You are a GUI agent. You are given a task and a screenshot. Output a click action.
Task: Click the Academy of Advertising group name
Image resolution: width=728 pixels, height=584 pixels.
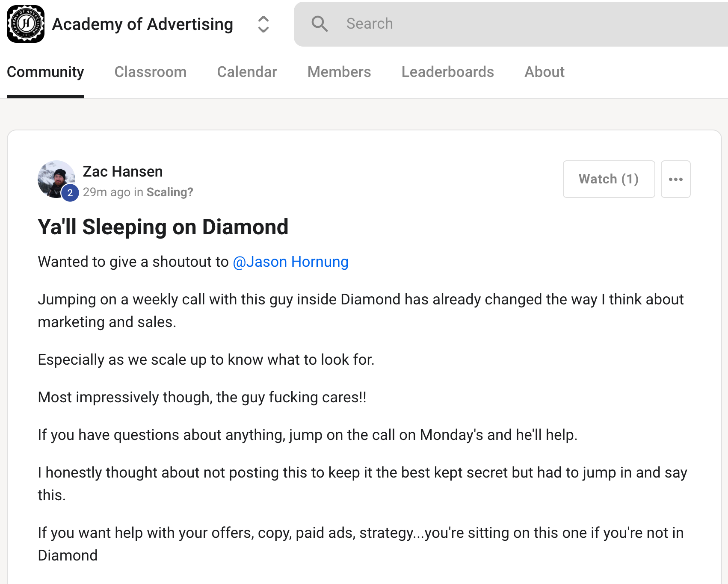[x=142, y=24]
